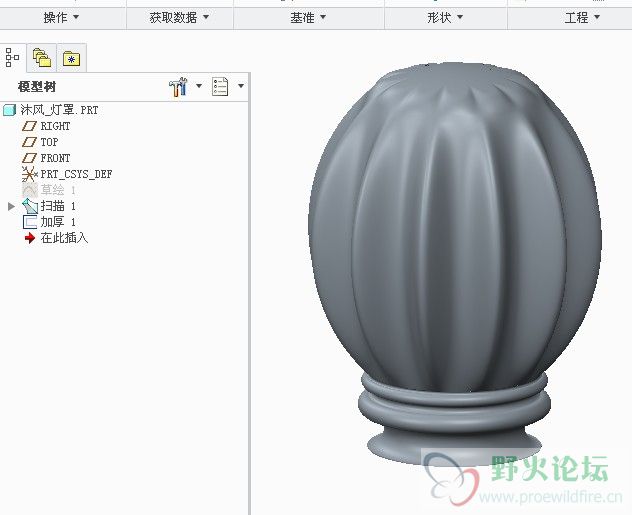
Task: Switch to the Folder Browser tab
Action: coord(42,58)
